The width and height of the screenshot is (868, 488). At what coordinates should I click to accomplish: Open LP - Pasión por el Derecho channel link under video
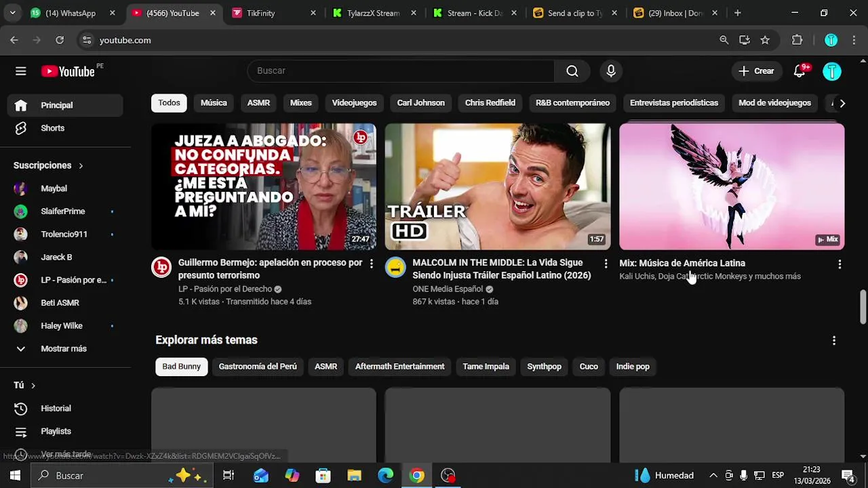tap(224, 289)
